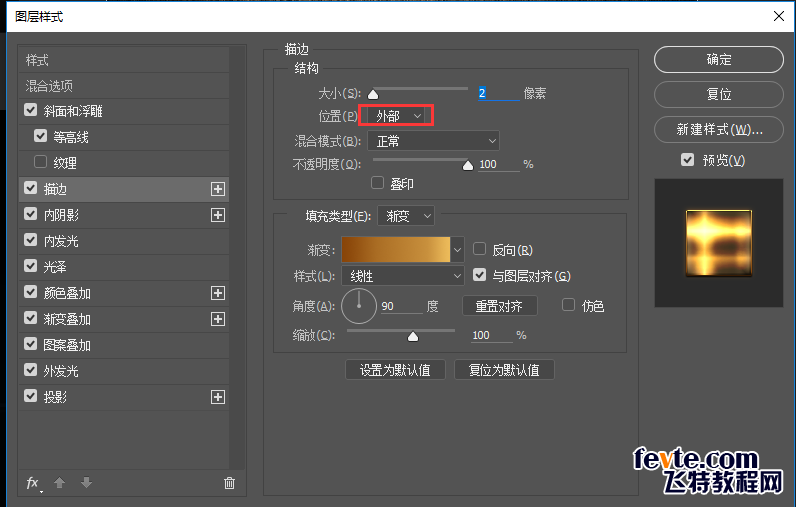Image resolution: width=796 pixels, height=507 pixels.
Task: Click the 角度 value field showing 90
Action: (x=401, y=306)
